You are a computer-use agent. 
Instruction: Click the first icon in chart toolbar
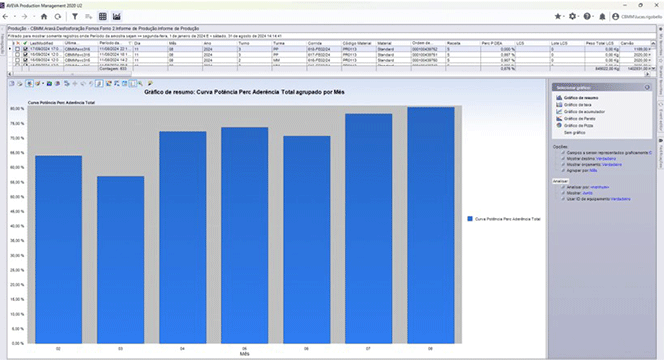click(x=12, y=84)
